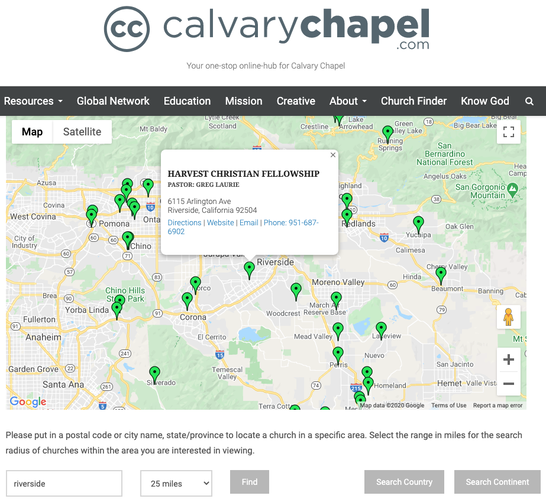Open the Creative menu item
This screenshot has width=546, height=502.
tap(296, 101)
